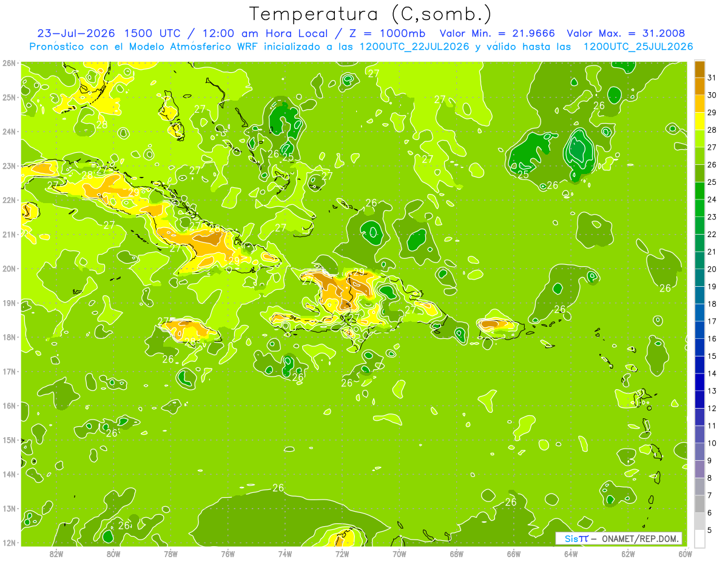
Task: Click the '60W' longitude axis label
Action: click(685, 554)
